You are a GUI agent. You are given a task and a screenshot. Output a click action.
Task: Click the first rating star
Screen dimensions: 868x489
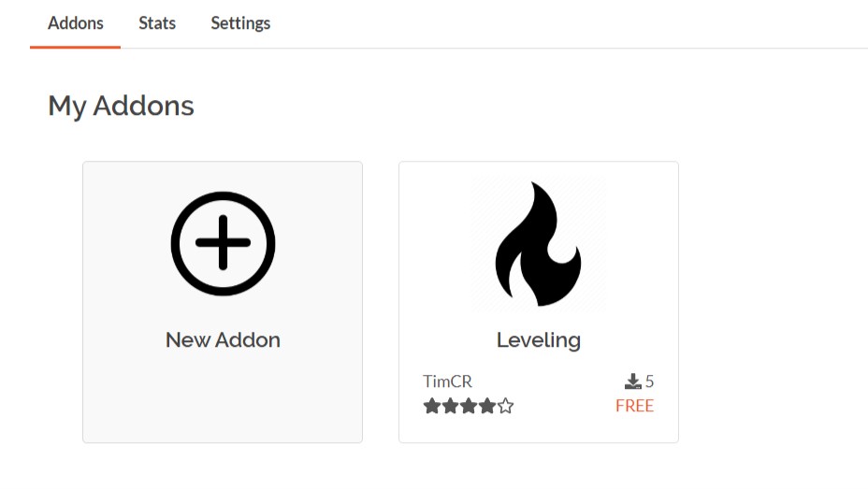432,407
